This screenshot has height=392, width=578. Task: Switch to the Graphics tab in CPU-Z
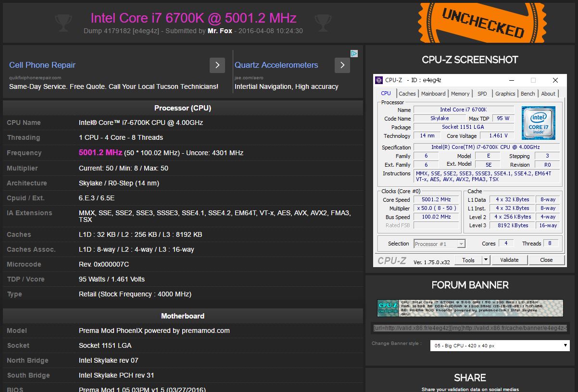505,94
